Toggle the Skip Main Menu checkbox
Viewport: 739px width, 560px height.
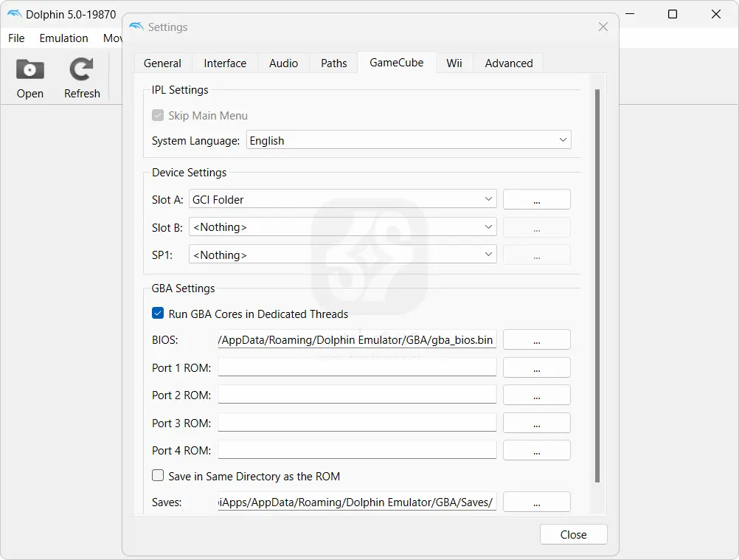(x=158, y=115)
